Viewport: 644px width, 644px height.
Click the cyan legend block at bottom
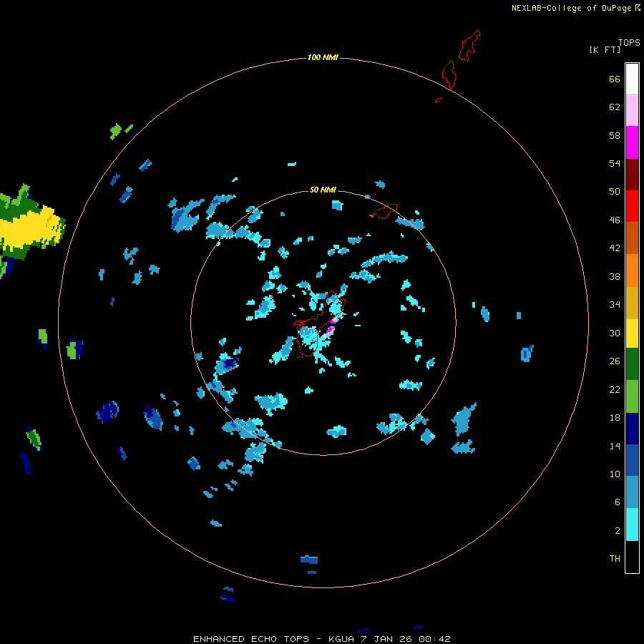pyautogui.click(x=632, y=525)
